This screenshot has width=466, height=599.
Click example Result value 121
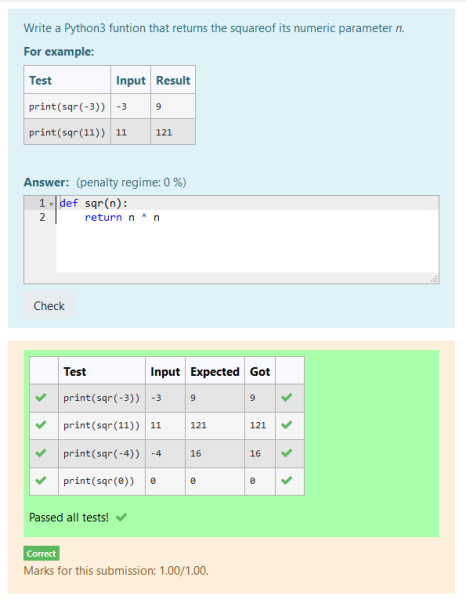(164, 133)
